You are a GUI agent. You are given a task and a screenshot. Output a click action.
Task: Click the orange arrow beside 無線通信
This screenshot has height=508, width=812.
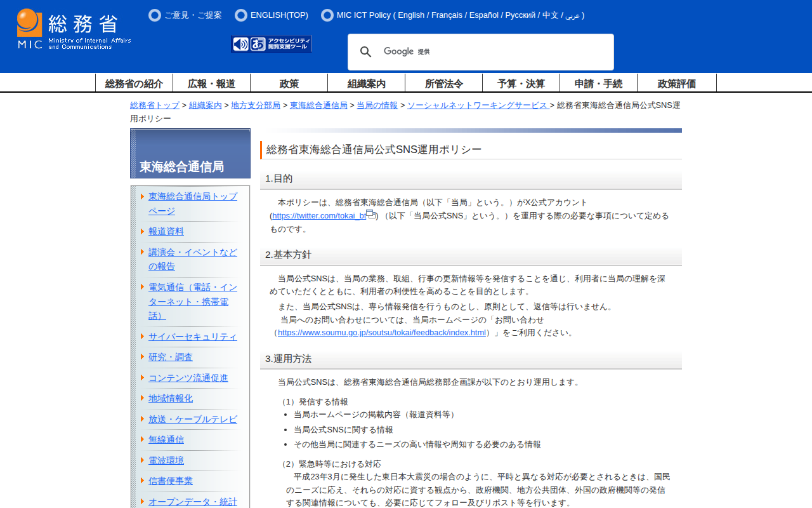point(143,439)
